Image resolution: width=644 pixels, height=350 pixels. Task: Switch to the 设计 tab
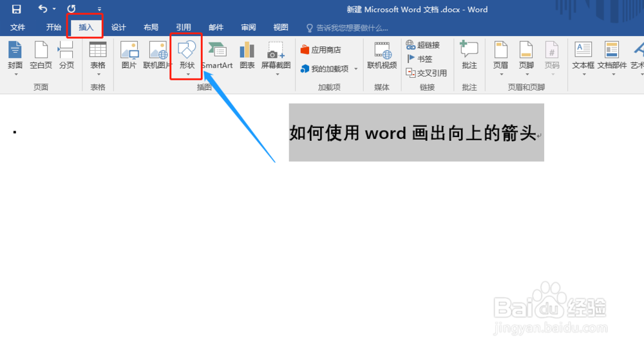pos(118,28)
